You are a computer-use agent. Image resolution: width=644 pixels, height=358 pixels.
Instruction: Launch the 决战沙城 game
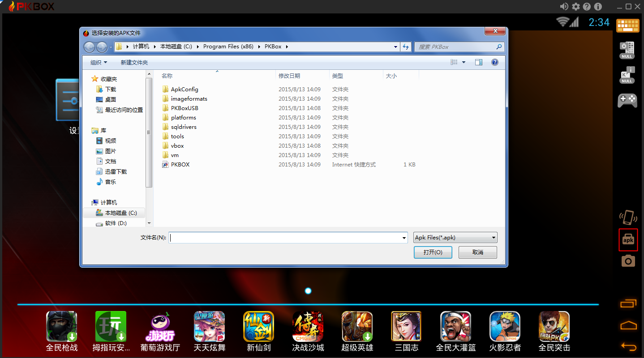pyautogui.click(x=308, y=331)
